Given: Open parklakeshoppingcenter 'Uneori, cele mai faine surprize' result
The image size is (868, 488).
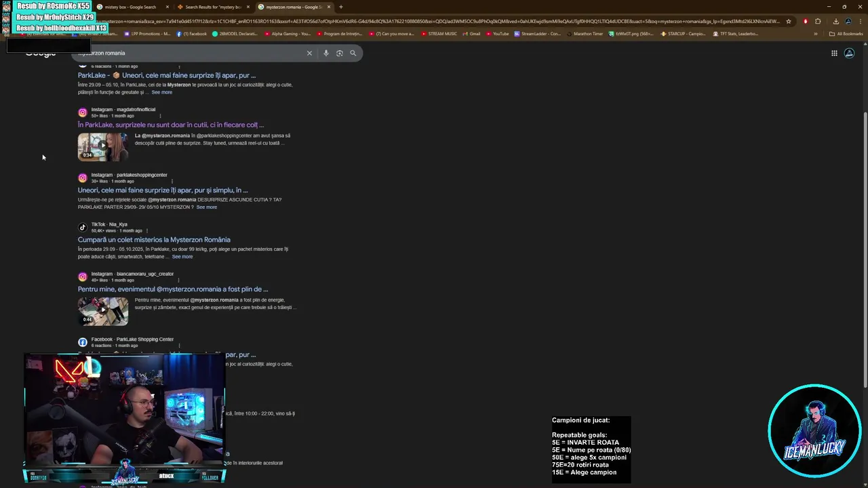Looking at the screenshot, I should (x=163, y=190).
